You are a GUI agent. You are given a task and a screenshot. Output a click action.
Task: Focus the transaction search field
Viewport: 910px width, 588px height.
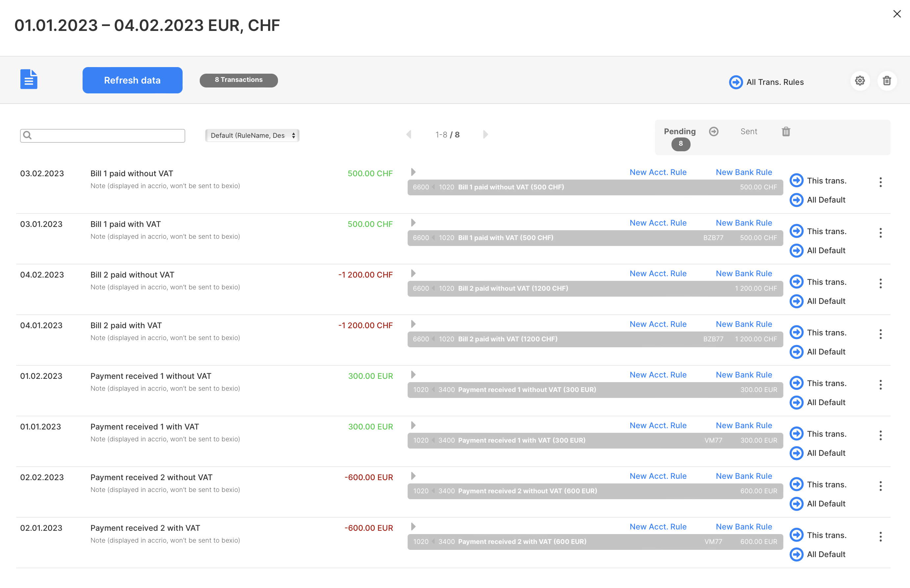coord(102,135)
